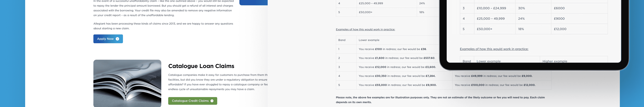Select the Catalogue Loan Claims heading
This screenshot has width=644, height=107.
[x=201, y=66]
